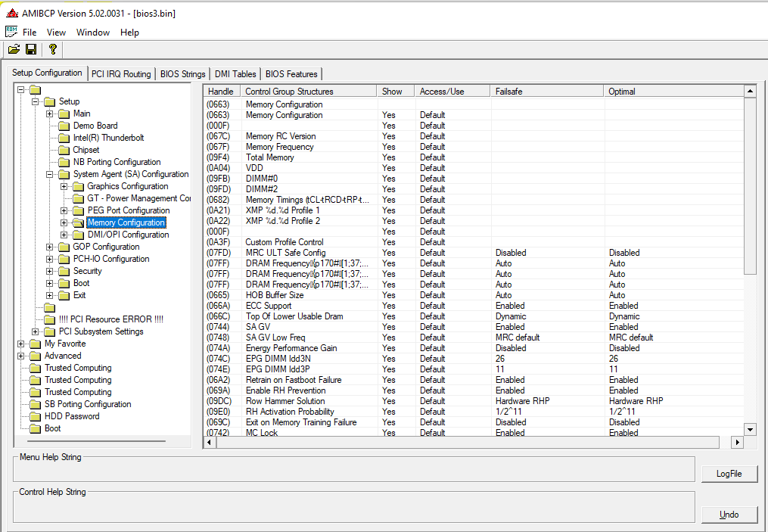Expand the PCH-IO Configuration node

pos(49,259)
